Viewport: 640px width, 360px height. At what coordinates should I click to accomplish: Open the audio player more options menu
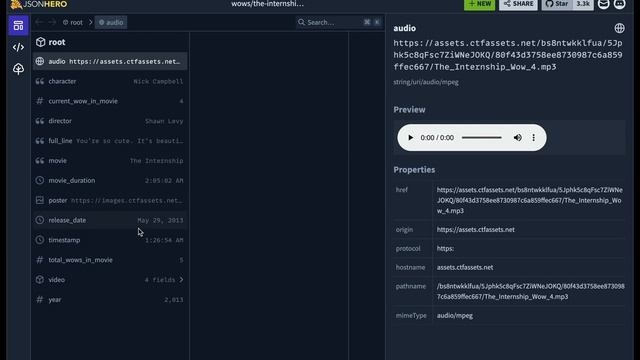533,138
